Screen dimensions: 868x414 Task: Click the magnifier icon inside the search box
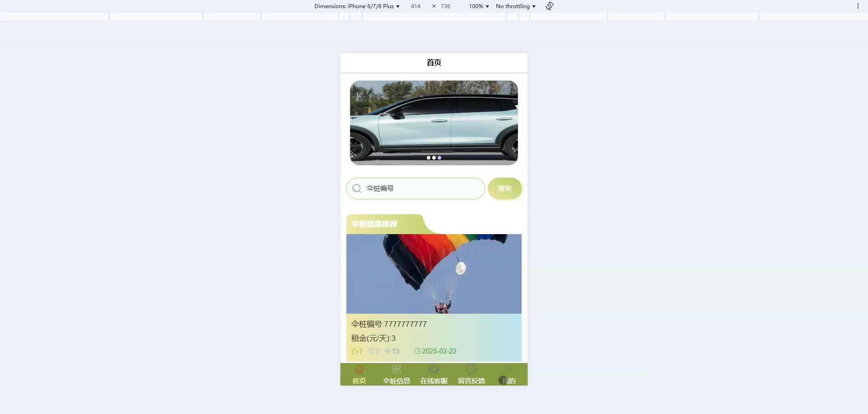tap(357, 188)
